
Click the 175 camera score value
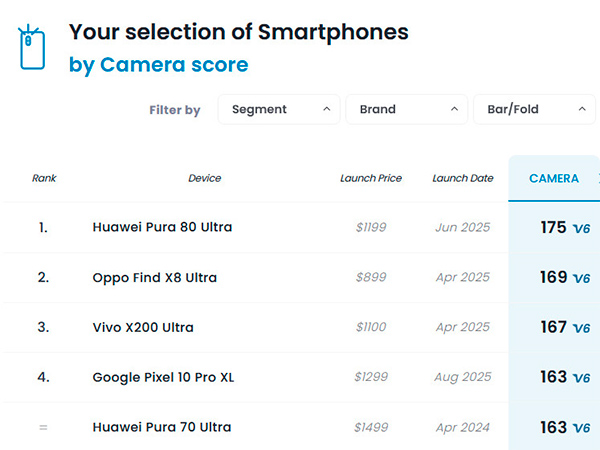click(553, 227)
